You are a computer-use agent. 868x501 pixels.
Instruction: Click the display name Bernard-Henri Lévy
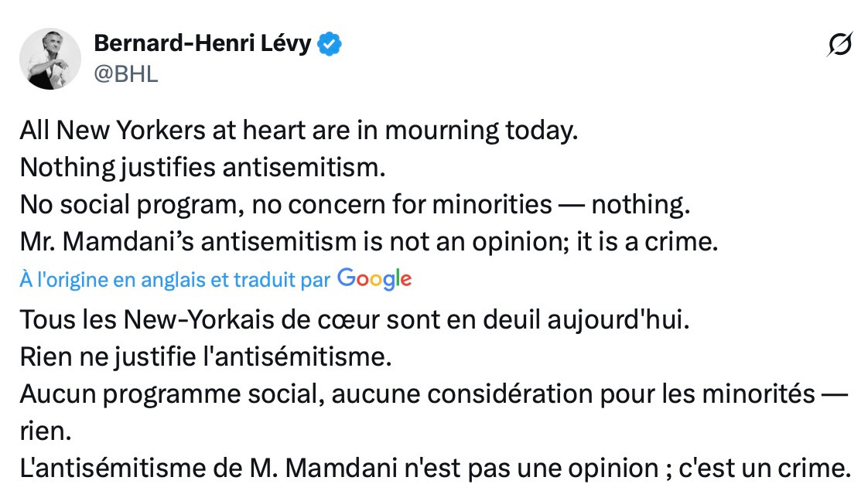pos(203,44)
